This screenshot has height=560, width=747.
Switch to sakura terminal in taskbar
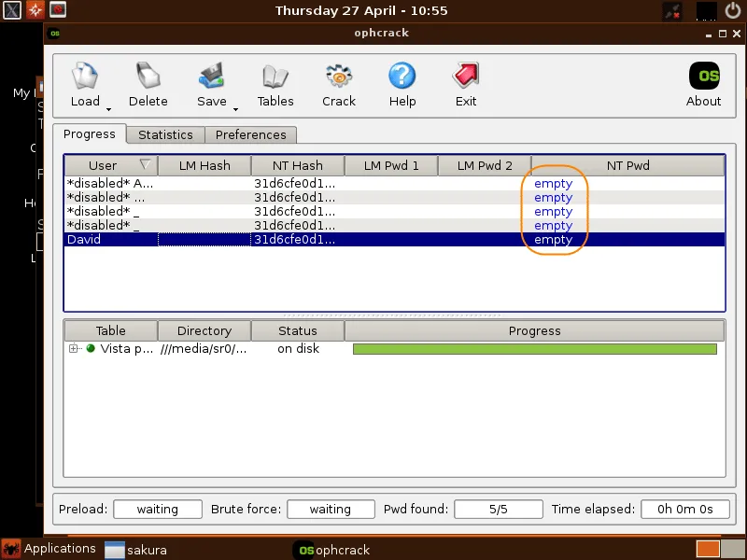pos(135,551)
